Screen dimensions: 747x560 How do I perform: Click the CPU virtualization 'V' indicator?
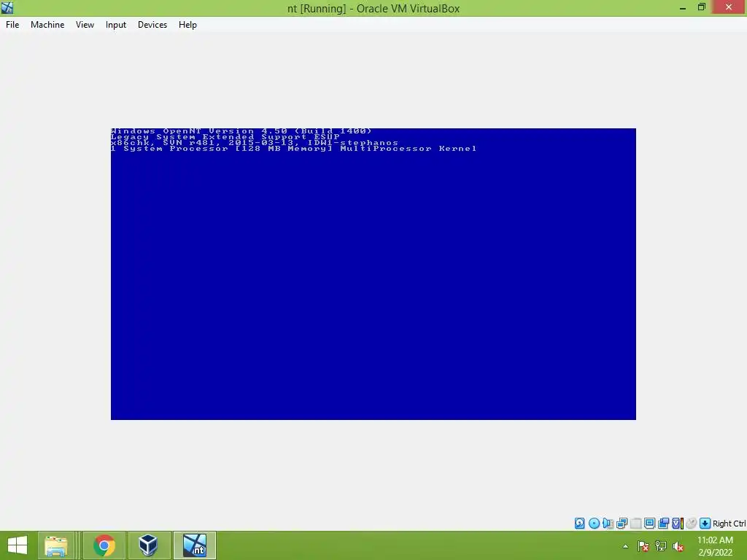677,524
